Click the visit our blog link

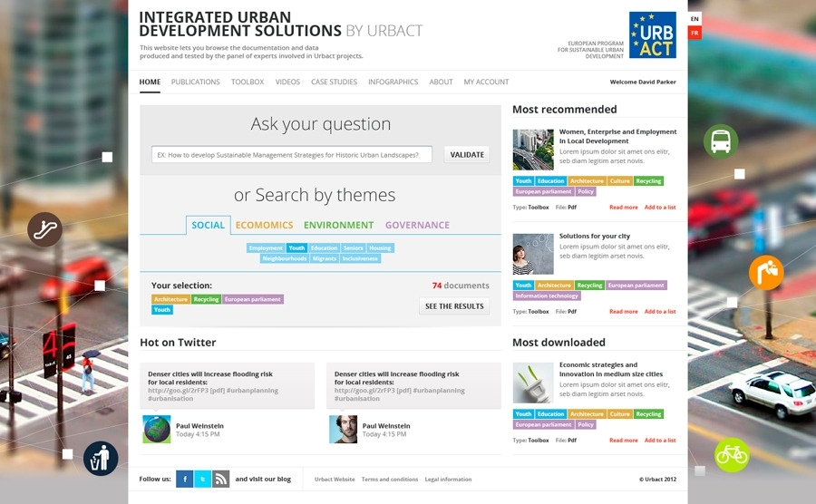pyautogui.click(x=263, y=479)
